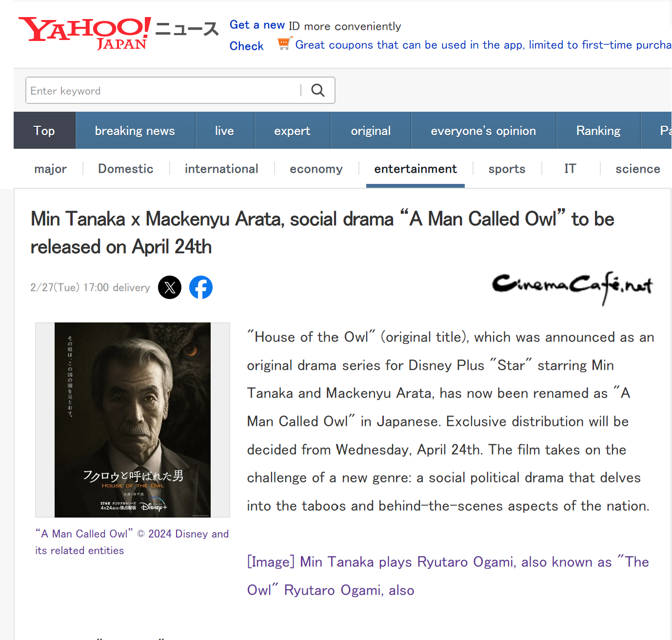Open the breaking news tab
The width and height of the screenshot is (672, 640).
(x=135, y=131)
